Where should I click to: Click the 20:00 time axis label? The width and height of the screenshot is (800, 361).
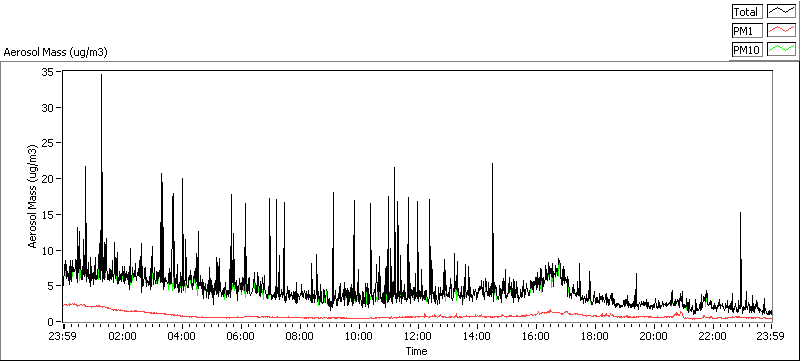click(654, 337)
